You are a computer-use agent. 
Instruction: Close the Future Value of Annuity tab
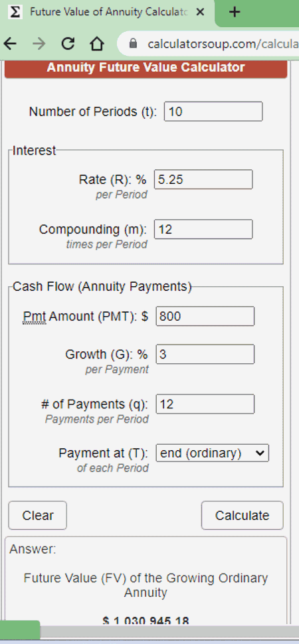200,12
